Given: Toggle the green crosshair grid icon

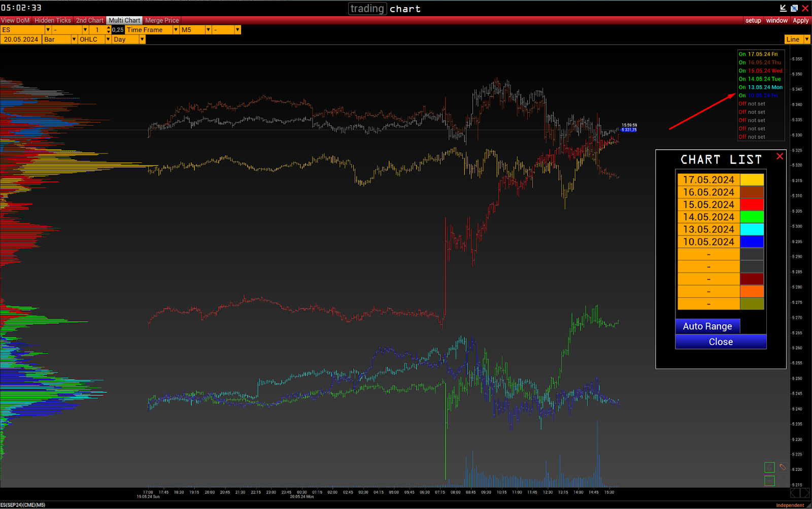Looking at the screenshot, I should point(769,481).
